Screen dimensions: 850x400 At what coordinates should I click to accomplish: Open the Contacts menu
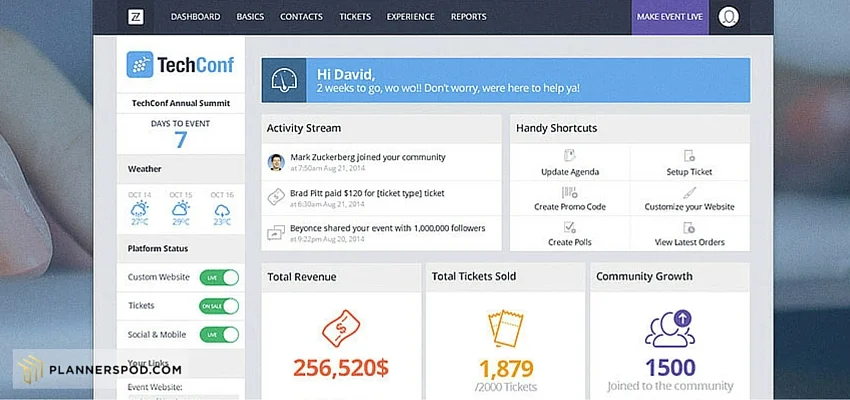coord(301,17)
